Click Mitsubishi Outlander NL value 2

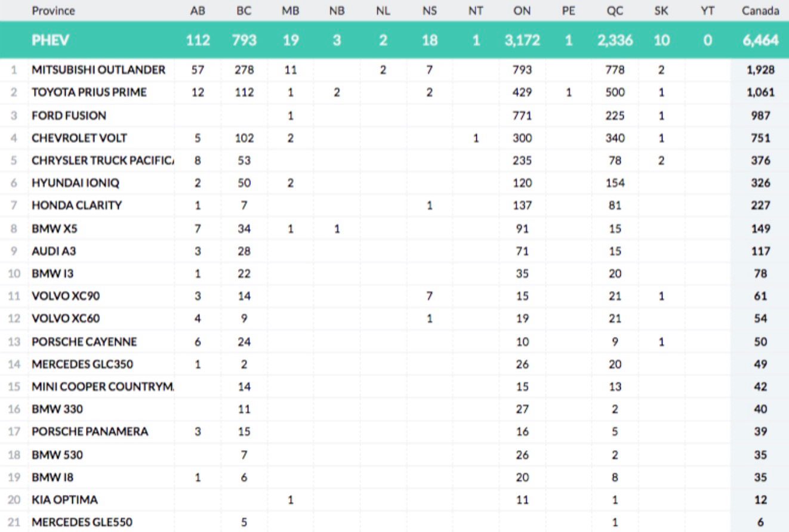click(383, 70)
